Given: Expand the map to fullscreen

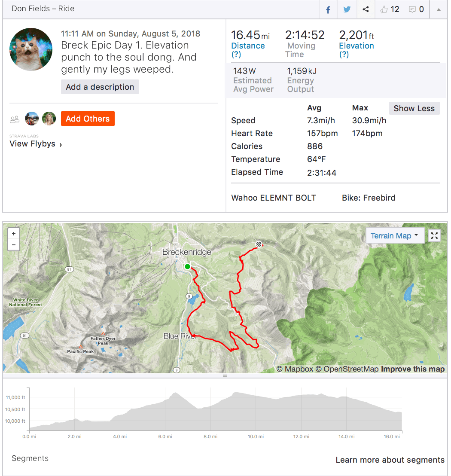Looking at the screenshot, I should 435,235.
